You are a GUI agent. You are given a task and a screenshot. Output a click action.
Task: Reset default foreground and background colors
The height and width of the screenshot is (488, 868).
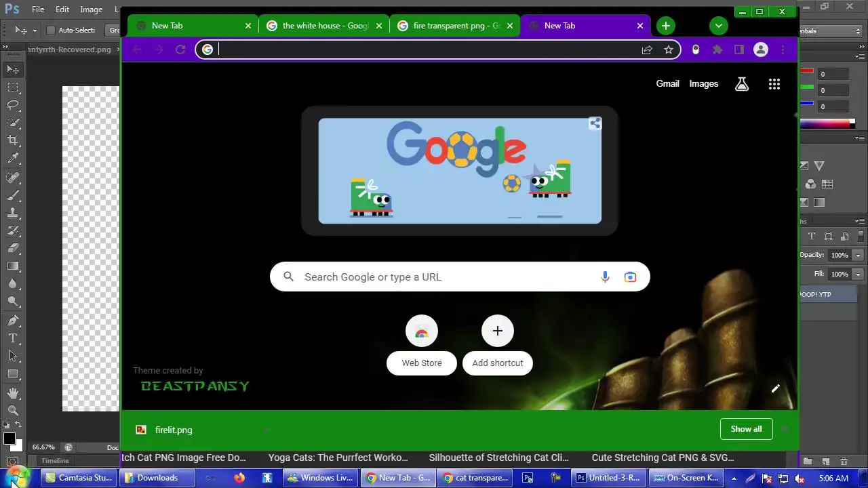point(7,425)
